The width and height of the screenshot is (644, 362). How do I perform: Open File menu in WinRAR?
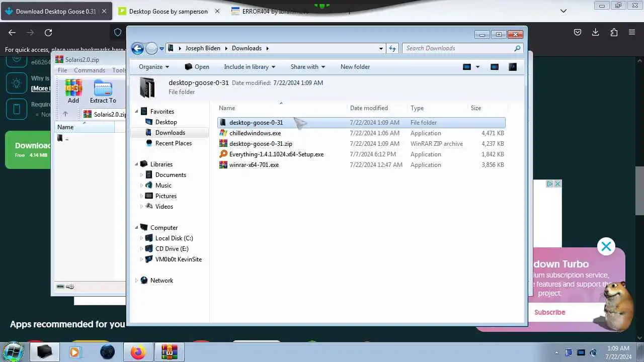click(x=62, y=70)
